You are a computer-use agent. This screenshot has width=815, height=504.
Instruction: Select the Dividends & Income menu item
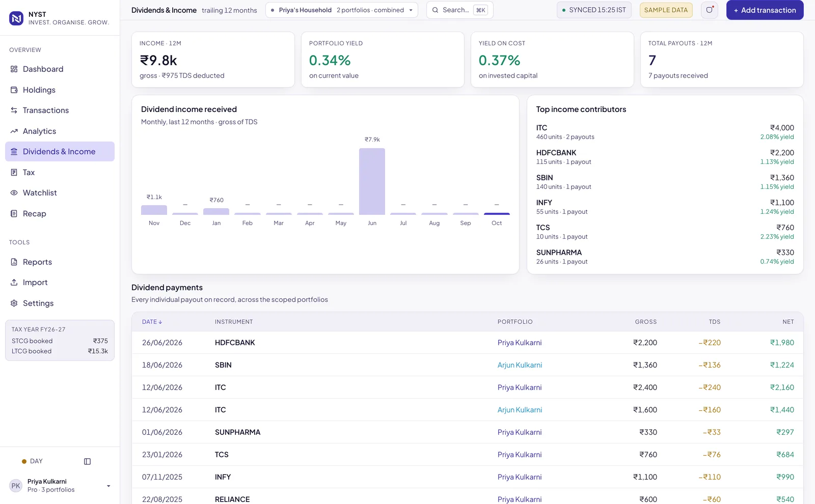[x=60, y=152]
